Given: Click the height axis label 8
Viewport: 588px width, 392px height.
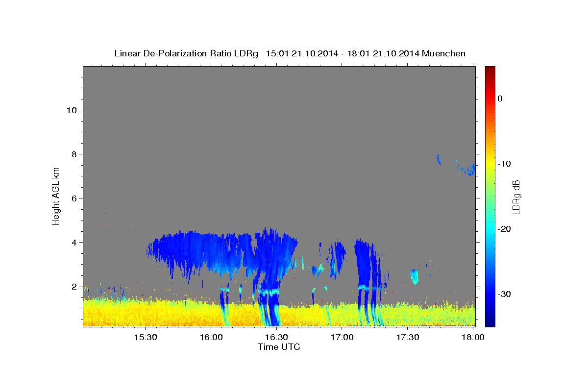Looking at the screenshot, I should coord(74,154).
